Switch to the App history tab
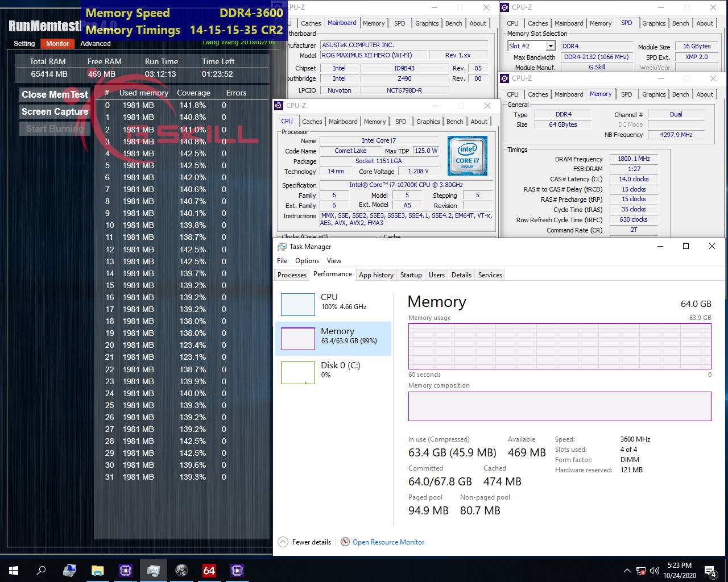The height and width of the screenshot is (582, 728). pyautogui.click(x=376, y=275)
